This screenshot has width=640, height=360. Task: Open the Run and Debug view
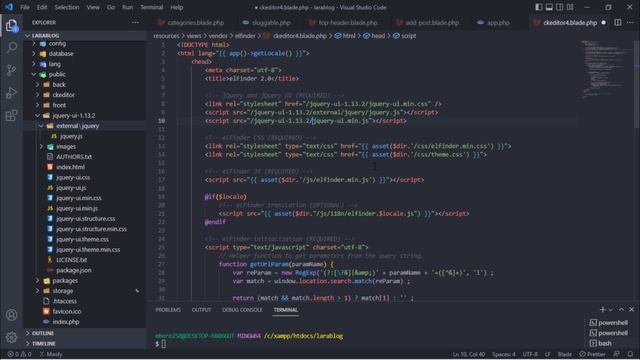pyautogui.click(x=11, y=93)
